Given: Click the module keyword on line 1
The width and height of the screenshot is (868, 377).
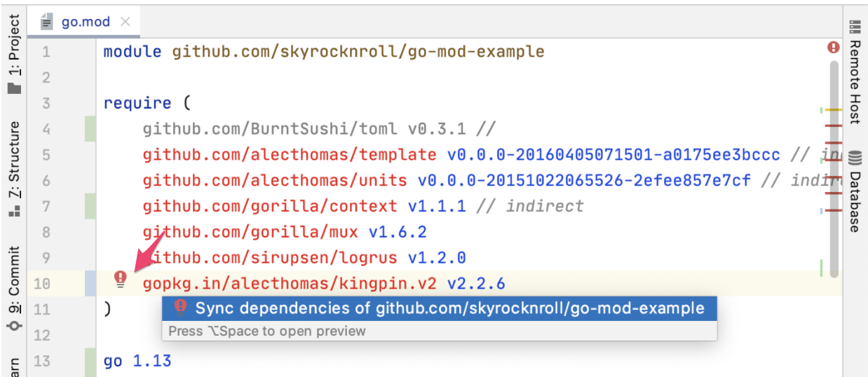Looking at the screenshot, I should pyautogui.click(x=133, y=52).
